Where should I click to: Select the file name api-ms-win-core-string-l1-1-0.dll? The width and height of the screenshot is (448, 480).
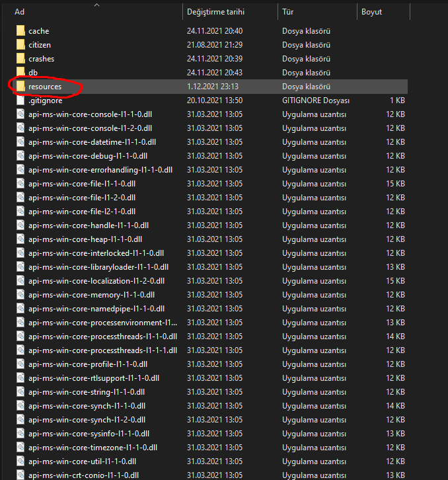click(87, 392)
